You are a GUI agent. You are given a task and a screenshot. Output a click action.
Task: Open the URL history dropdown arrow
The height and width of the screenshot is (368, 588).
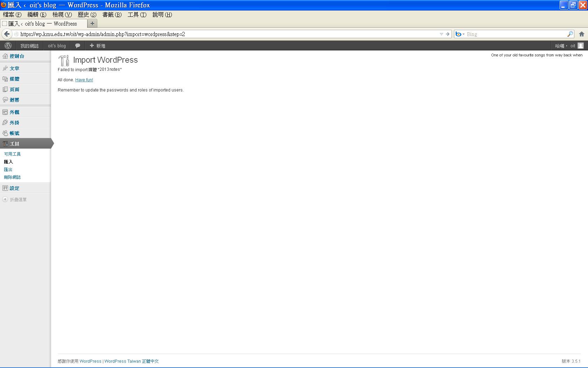pos(441,34)
